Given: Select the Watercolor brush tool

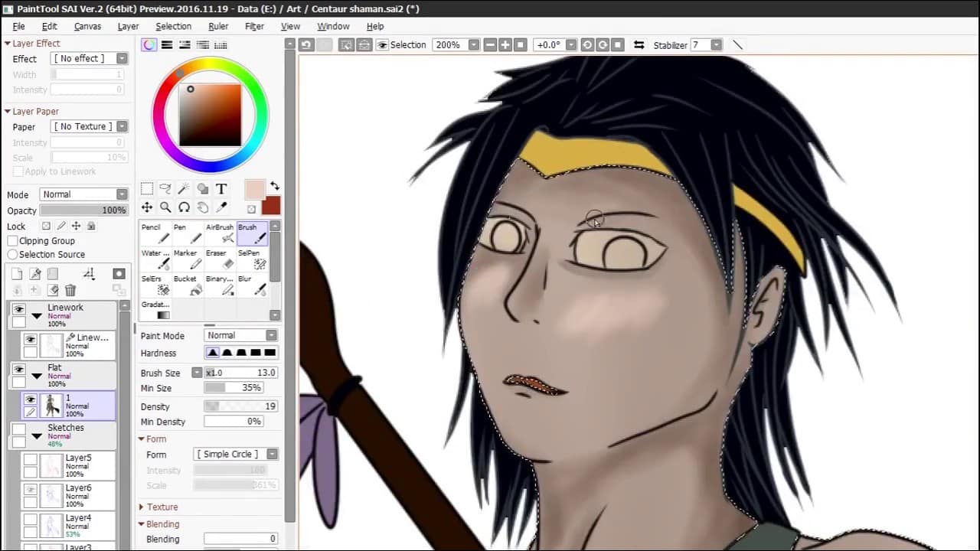Looking at the screenshot, I should 156,259.
